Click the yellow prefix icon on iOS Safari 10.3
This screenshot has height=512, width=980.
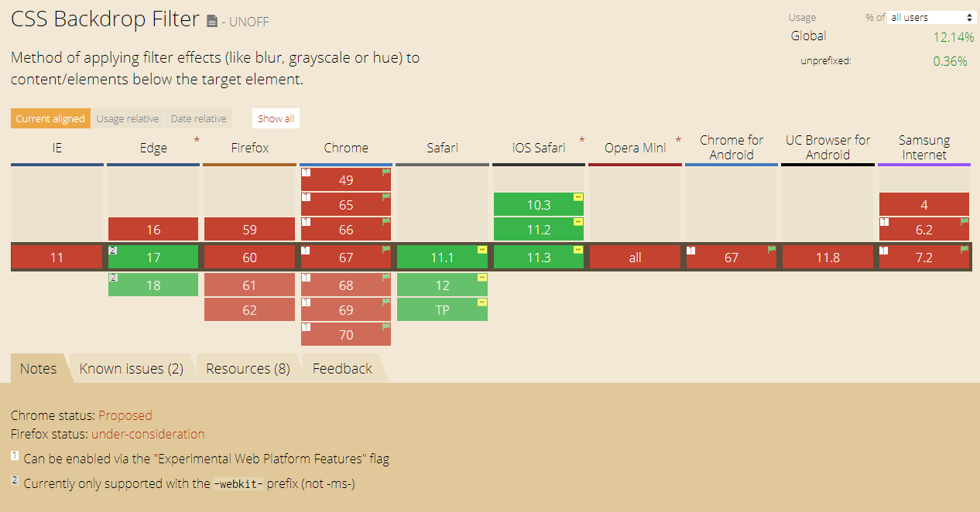point(578,197)
